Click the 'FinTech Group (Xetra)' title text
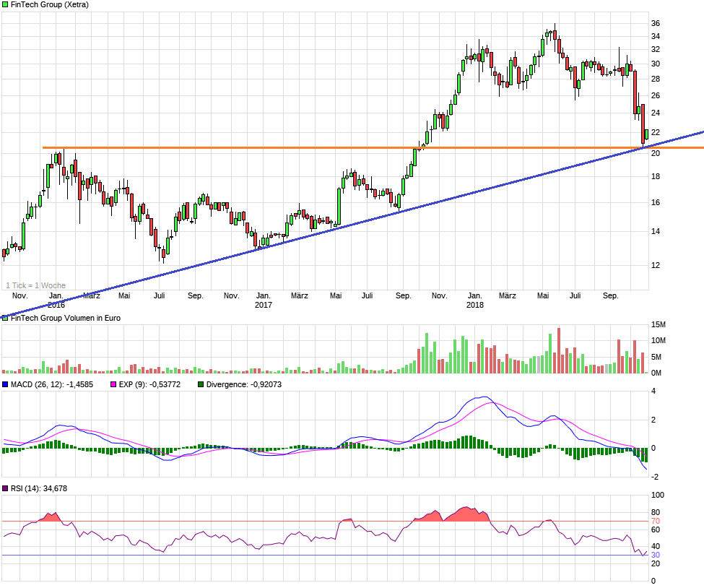 tap(49, 4)
